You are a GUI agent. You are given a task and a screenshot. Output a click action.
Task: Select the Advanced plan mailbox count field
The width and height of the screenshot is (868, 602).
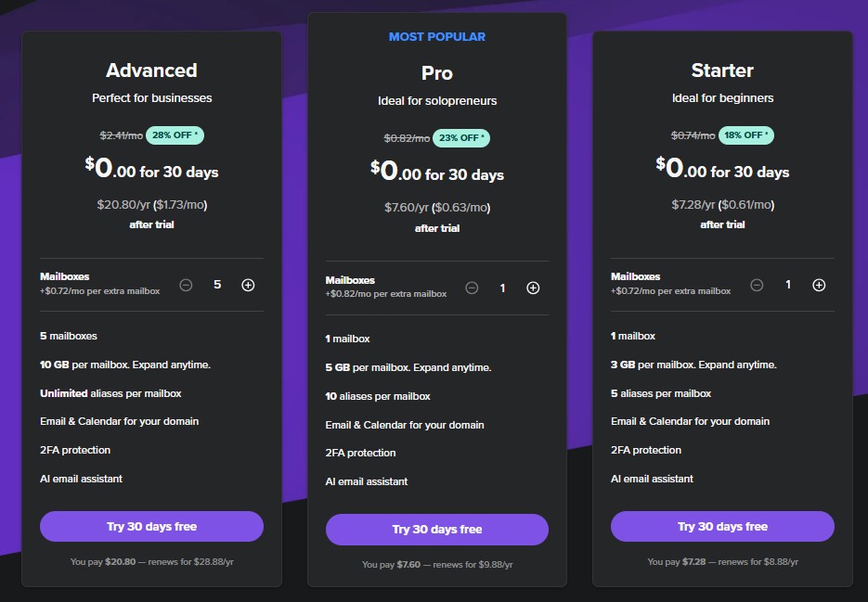[x=217, y=285]
